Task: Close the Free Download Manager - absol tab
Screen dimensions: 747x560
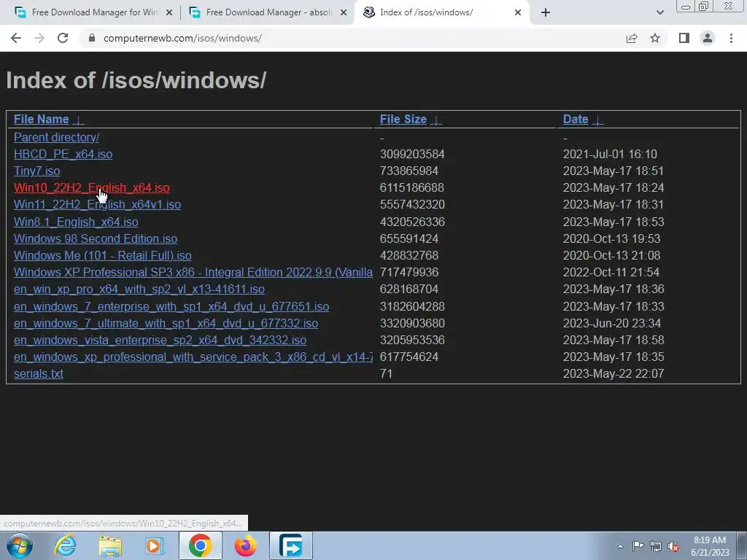Action: pyautogui.click(x=343, y=13)
